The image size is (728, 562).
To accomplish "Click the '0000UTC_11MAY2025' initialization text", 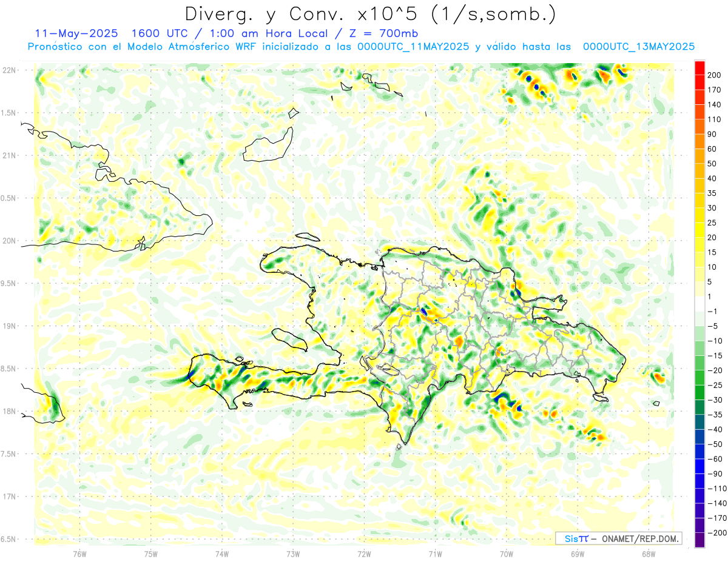I will click(x=413, y=47).
